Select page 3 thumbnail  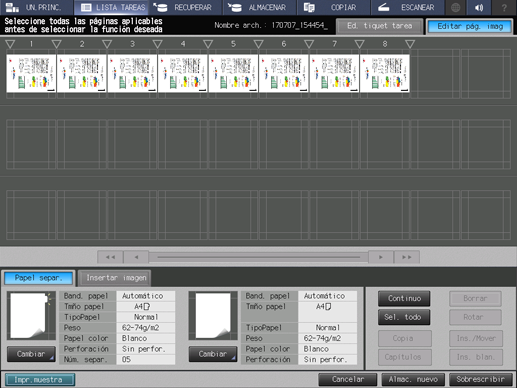coord(132,73)
